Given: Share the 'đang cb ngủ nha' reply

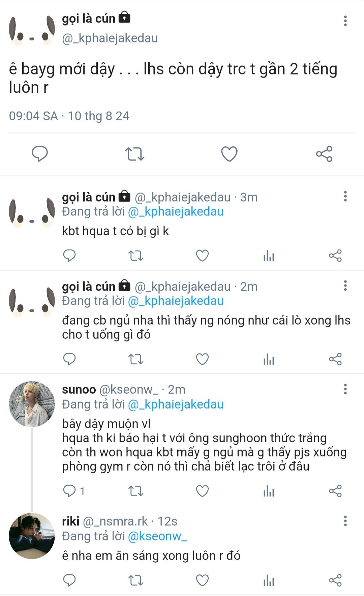Looking at the screenshot, I should [x=335, y=359].
